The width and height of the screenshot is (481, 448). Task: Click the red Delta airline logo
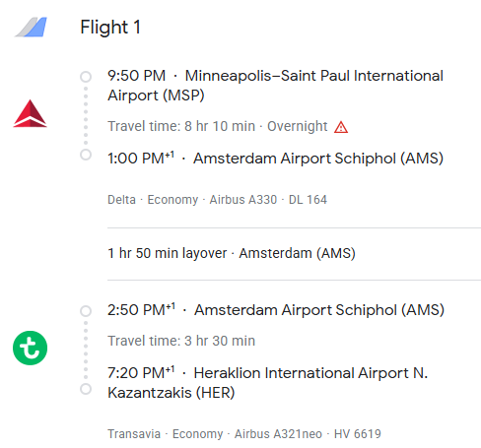(30, 113)
